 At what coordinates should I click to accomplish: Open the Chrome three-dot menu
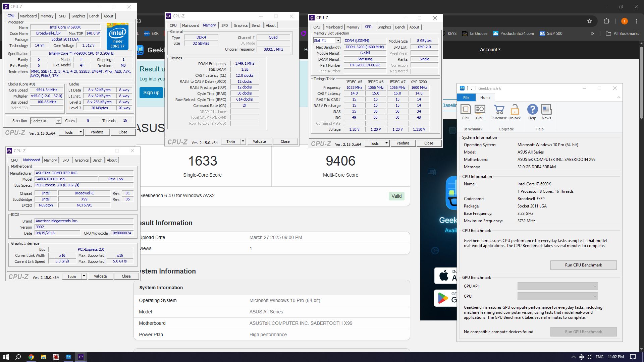[x=637, y=21]
